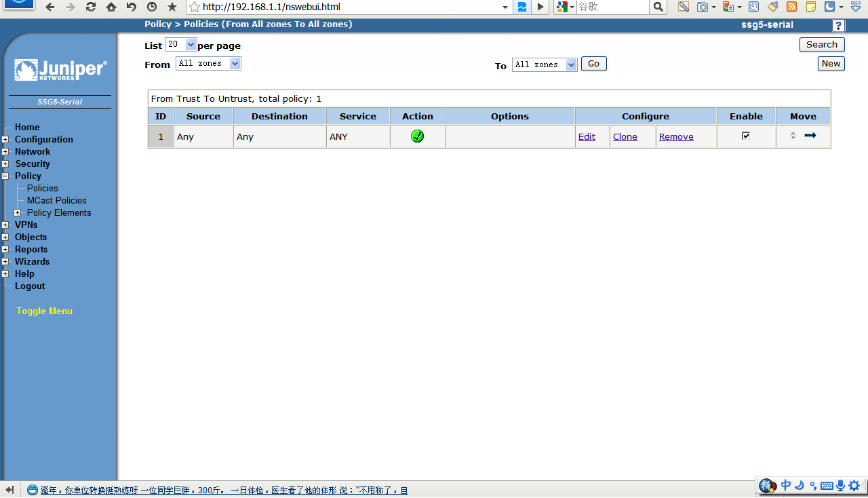Click the policy move arrow icon
Screen dimensions: 868x498
(810, 136)
